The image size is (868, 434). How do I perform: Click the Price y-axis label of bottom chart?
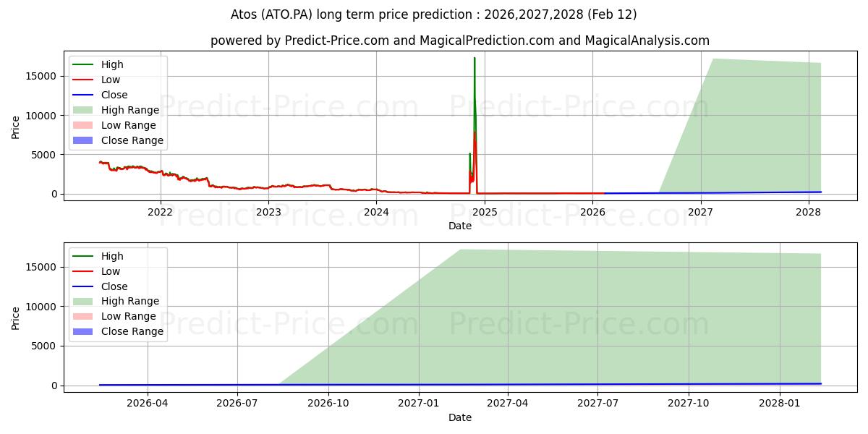(16, 318)
